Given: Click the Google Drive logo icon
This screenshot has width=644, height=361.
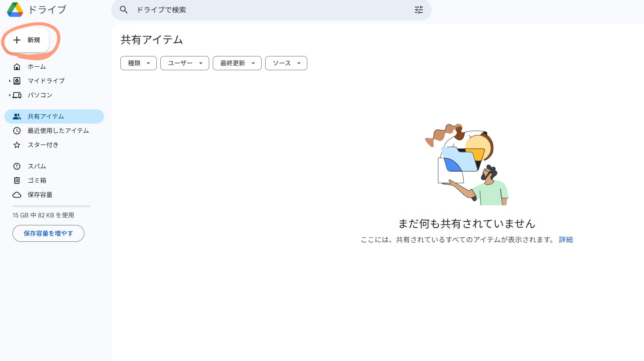Looking at the screenshot, I should point(15,9).
